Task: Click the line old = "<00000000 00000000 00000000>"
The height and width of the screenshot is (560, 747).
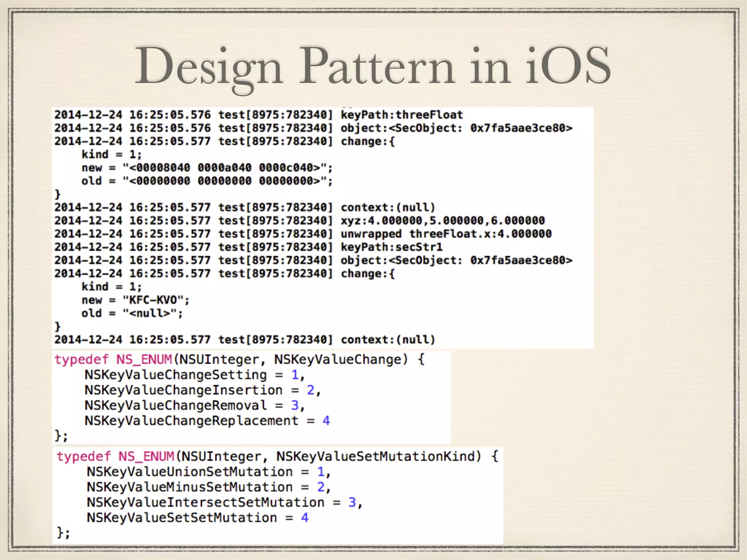Action: tap(207, 181)
